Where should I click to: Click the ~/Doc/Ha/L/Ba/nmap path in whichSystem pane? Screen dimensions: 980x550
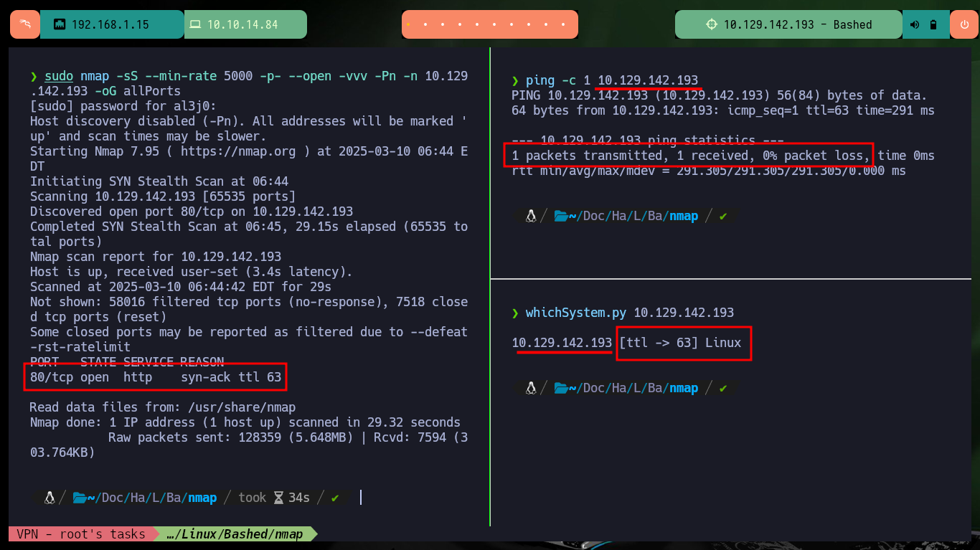[x=633, y=387]
